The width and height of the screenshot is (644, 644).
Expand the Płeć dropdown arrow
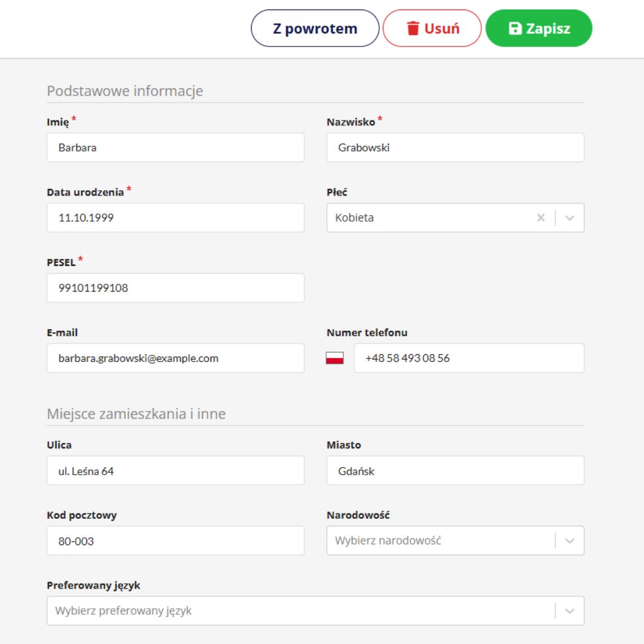[x=569, y=218]
